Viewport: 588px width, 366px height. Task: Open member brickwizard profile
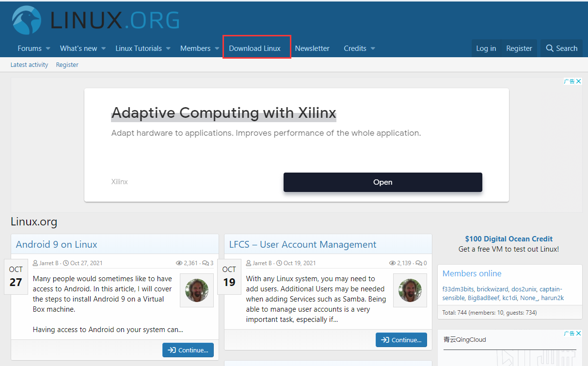[493, 289]
